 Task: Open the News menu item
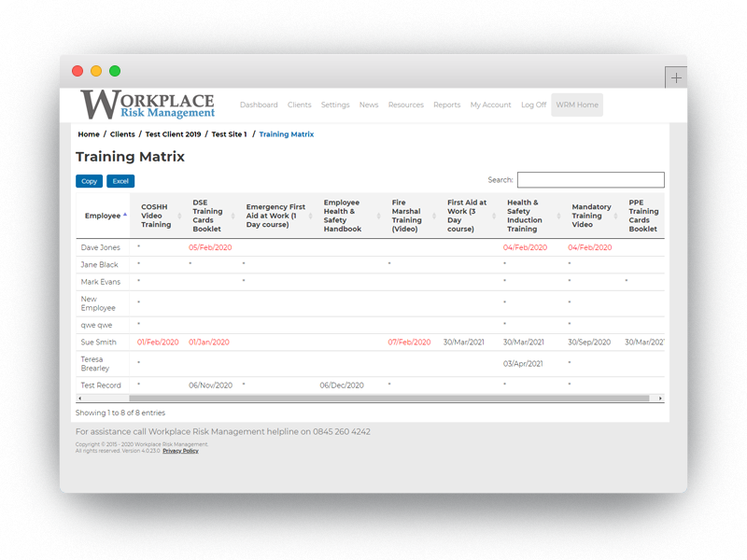369,105
